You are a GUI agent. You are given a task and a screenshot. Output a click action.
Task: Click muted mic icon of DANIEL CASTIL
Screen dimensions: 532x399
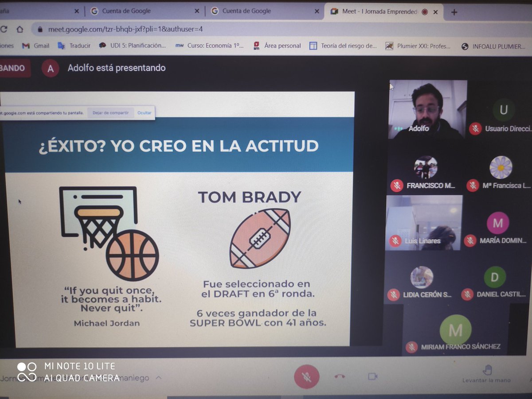[467, 294]
